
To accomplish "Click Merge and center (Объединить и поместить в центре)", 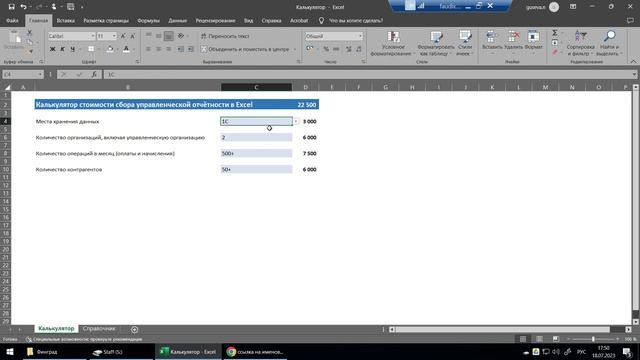I will point(245,49).
